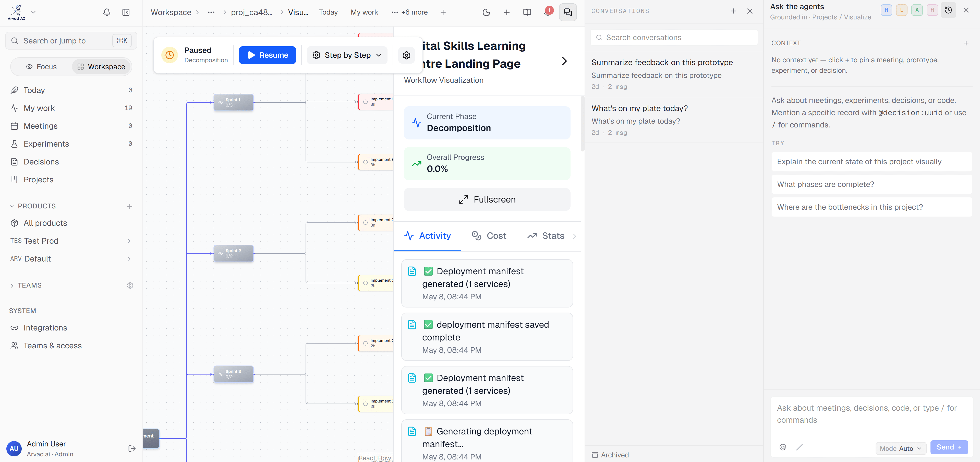Open 'Summarize feedback on this prototype' conversation

(x=674, y=74)
